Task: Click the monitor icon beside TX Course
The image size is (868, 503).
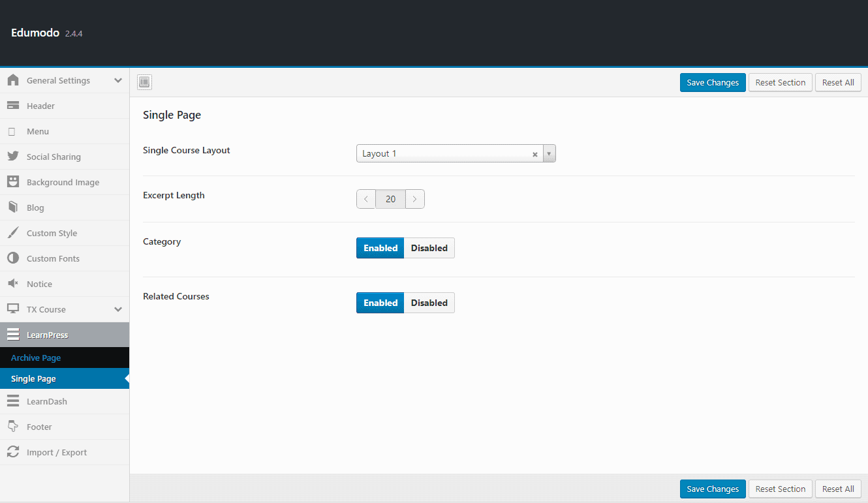Action: click(13, 309)
